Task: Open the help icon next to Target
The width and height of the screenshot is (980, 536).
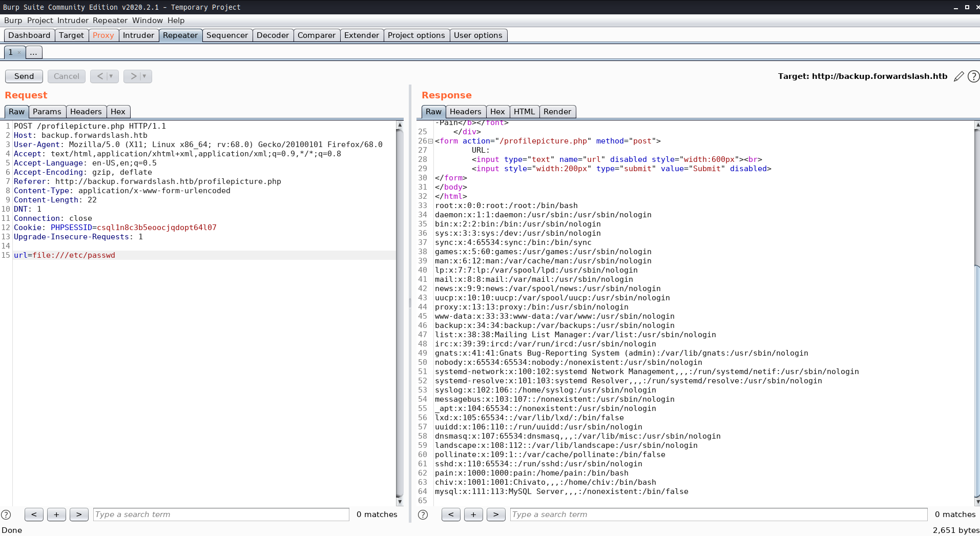Action: (x=973, y=76)
